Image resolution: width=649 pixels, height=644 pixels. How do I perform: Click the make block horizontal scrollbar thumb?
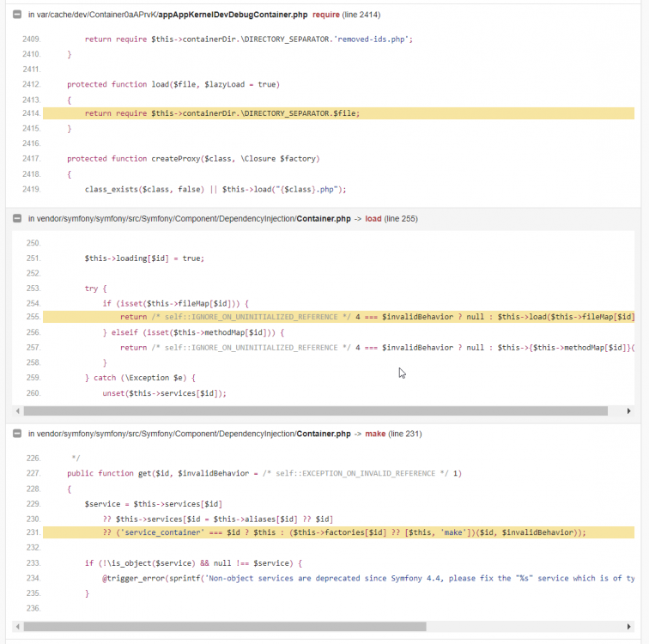coord(225,627)
